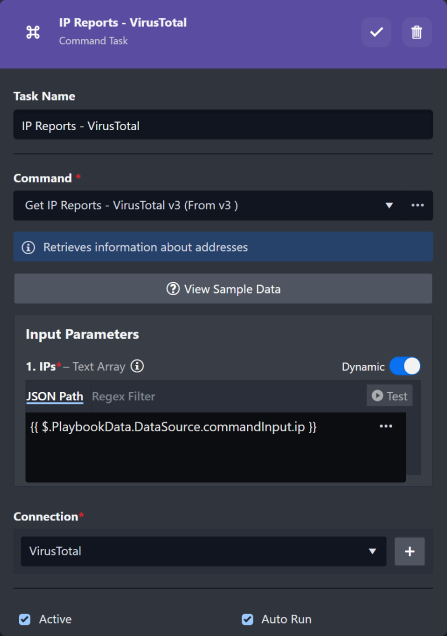Image resolution: width=447 pixels, height=636 pixels.
Task: Edit the Task Name input field
Action: [223, 125]
